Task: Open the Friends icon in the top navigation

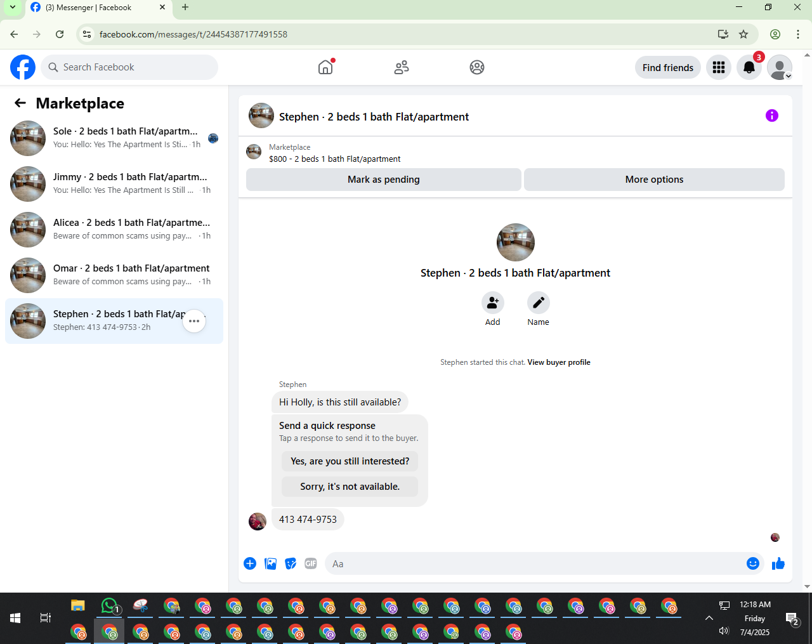Action: (x=402, y=67)
